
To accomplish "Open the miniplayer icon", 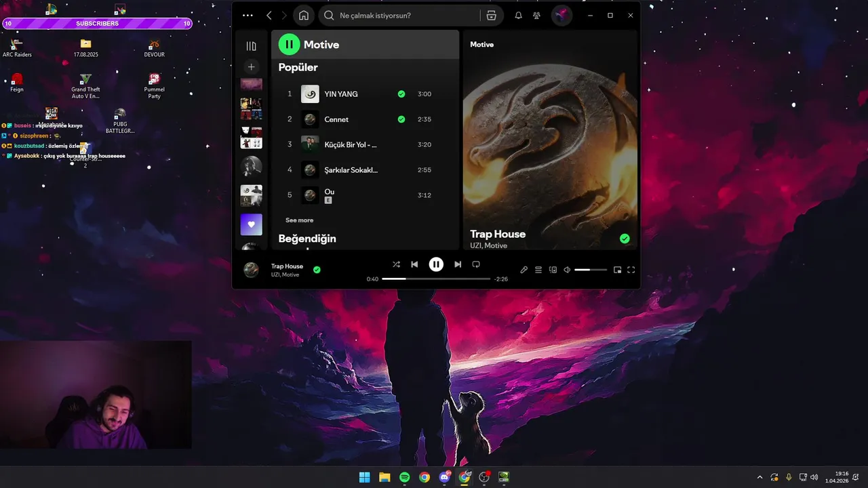I will coord(617,270).
